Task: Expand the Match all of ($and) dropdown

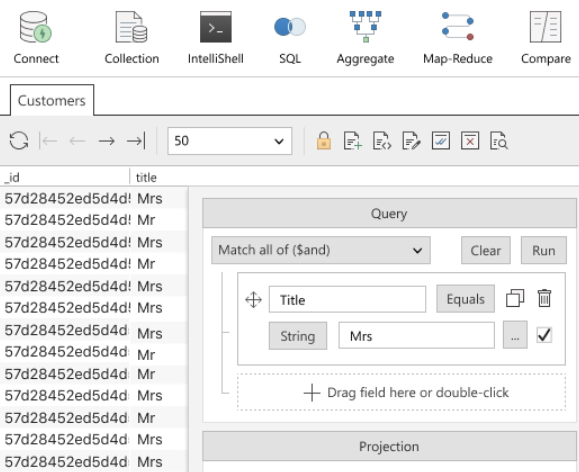Action: (321, 250)
